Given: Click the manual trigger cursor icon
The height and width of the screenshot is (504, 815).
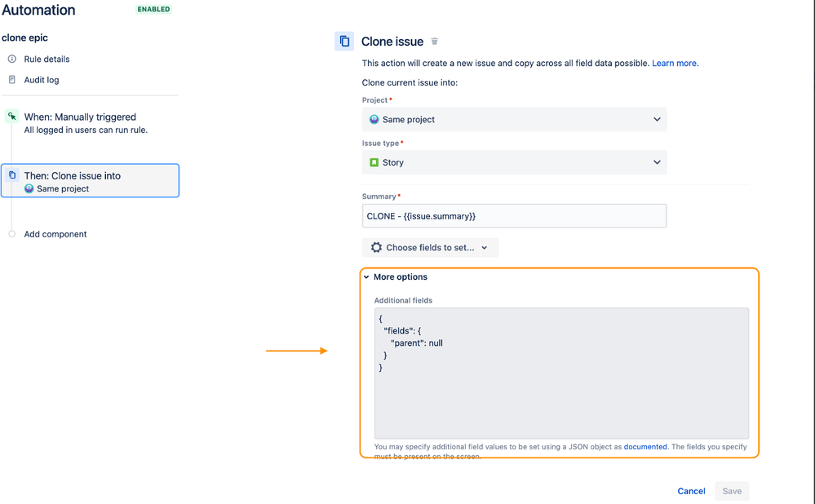Looking at the screenshot, I should [12, 117].
